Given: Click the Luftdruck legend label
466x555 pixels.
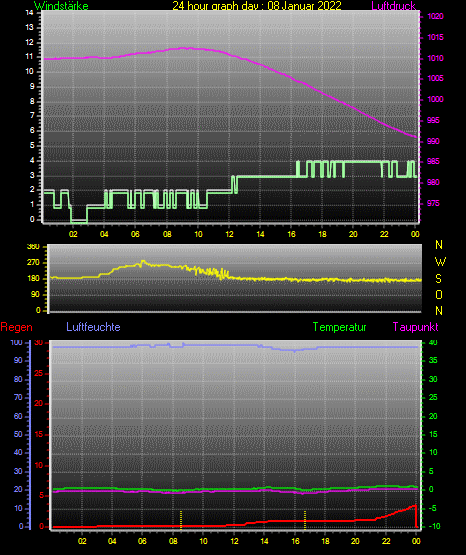Looking at the screenshot, I should [393, 6].
